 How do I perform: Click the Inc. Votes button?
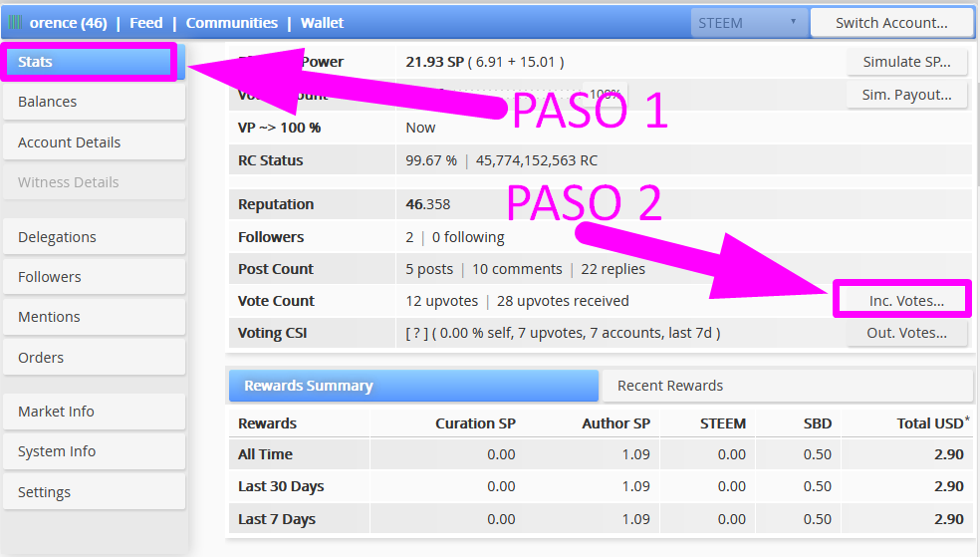(x=906, y=301)
